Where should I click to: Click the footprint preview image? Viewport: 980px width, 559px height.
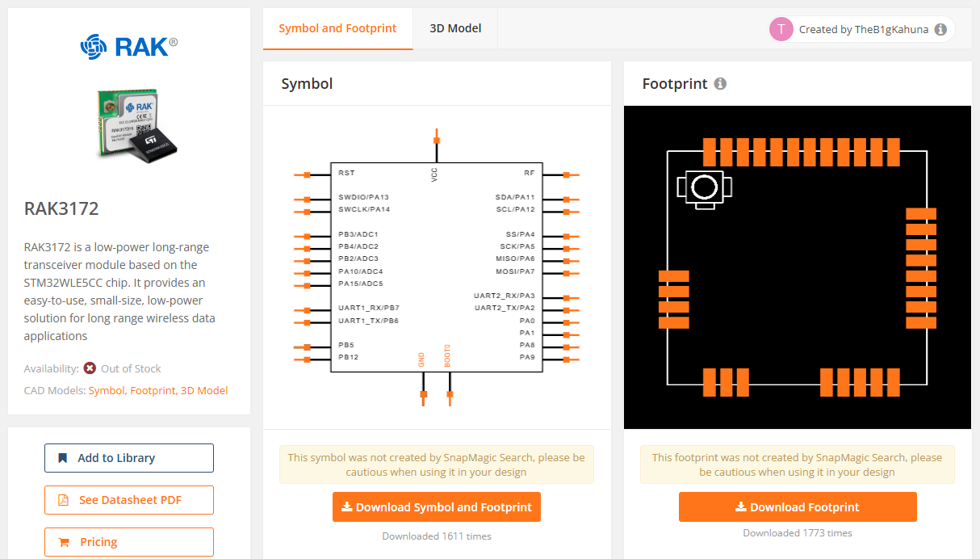pyautogui.click(x=798, y=267)
